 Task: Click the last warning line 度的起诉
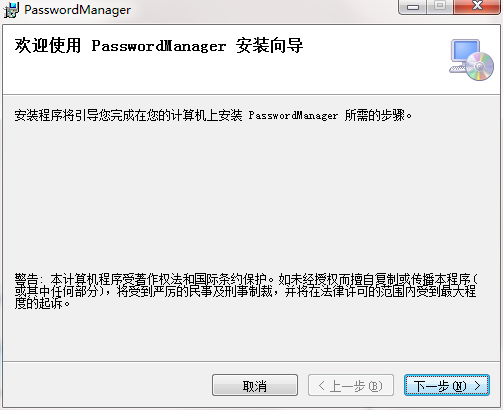42,304
